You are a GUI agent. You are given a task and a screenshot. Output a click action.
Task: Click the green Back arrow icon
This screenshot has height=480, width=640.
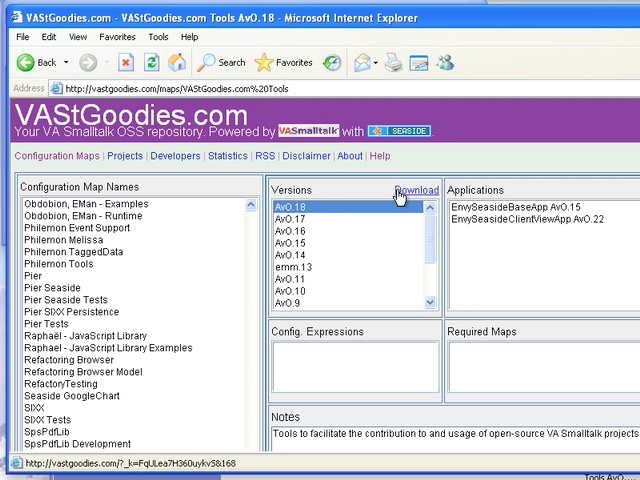click(25, 63)
